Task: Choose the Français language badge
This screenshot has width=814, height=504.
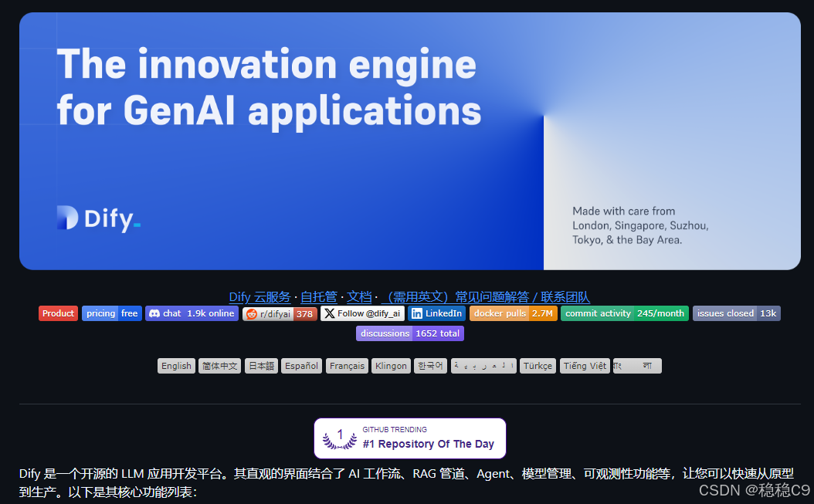Action: tap(347, 366)
